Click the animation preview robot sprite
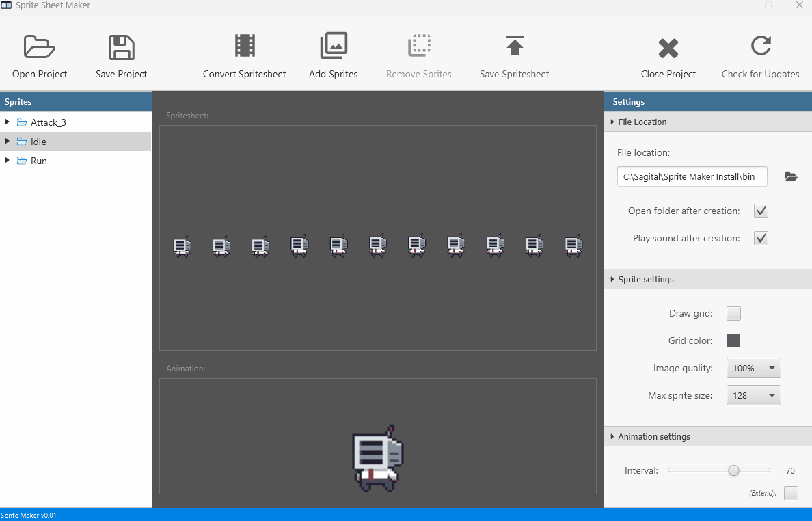The image size is (812, 521). tap(377, 459)
